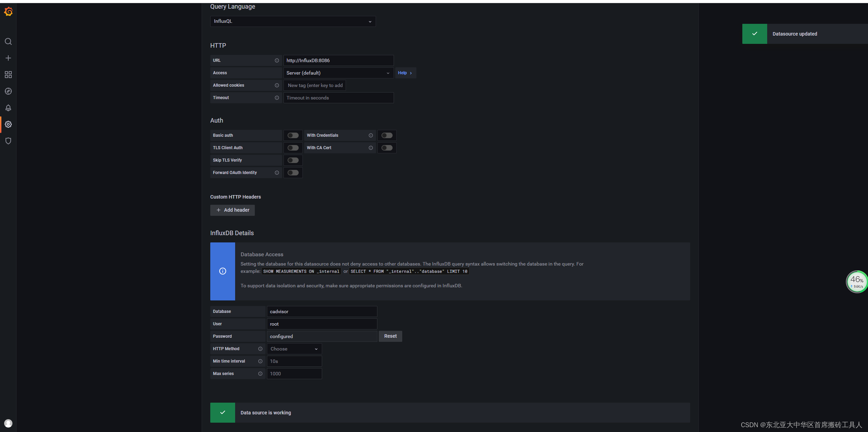868x432 pixels.
Task: Click the Data source is working message
Action: tap(266, 413)
